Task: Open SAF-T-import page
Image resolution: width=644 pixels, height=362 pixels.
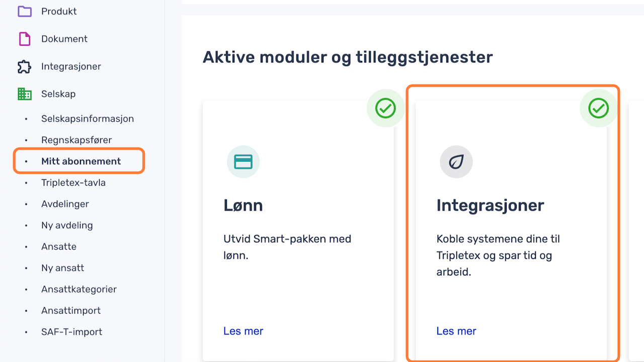Action: click(x=71, y=332)
